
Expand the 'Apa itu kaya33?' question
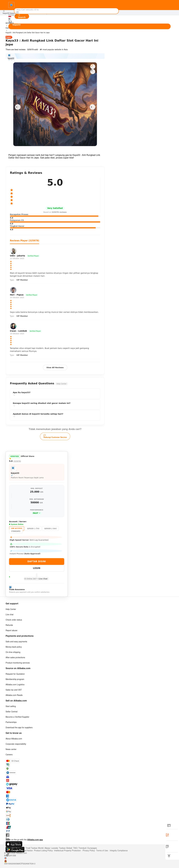[x=55, y=394]
